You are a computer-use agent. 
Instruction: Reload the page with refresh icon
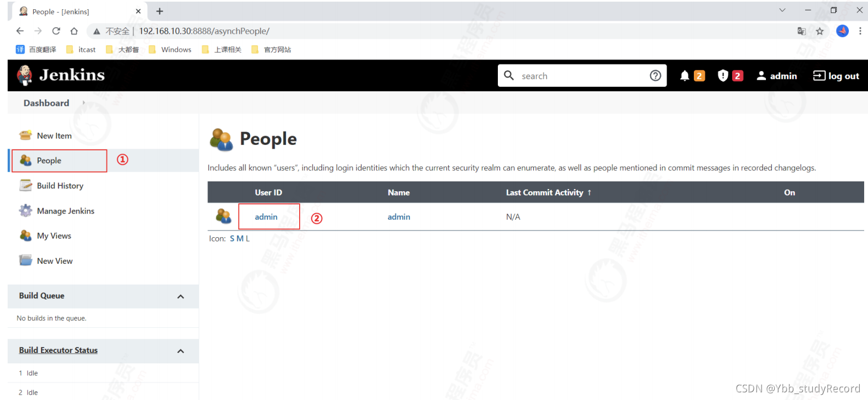point(56,31)
